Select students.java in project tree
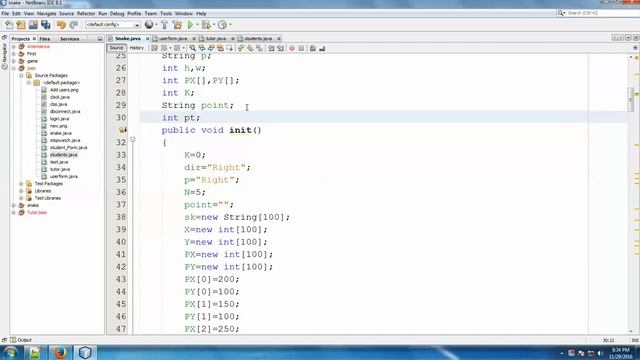Screen dimensions: 640x360 (x=63, y=155)
